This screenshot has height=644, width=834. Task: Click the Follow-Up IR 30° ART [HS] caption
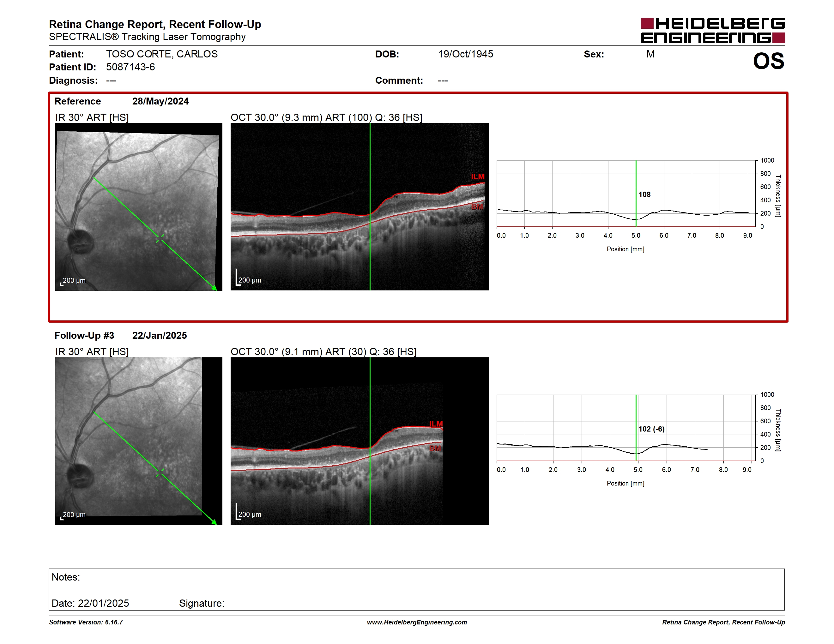coord(92,352)
